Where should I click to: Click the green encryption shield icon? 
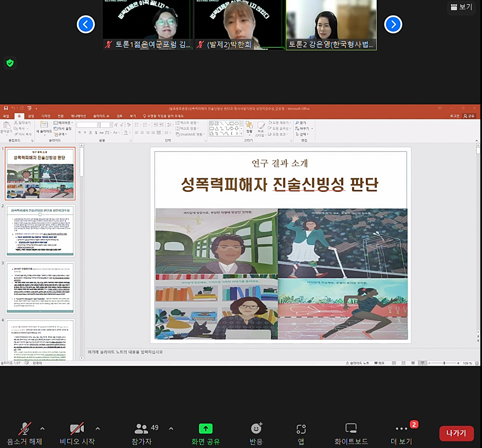pyautogui.click(x=10, y=63)
